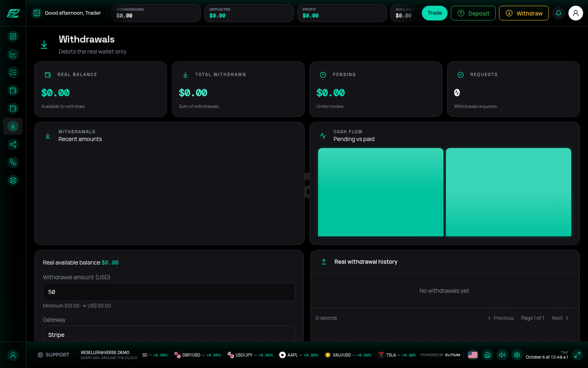Open the numbered list sidebar icon

click(x=13, y=72)
